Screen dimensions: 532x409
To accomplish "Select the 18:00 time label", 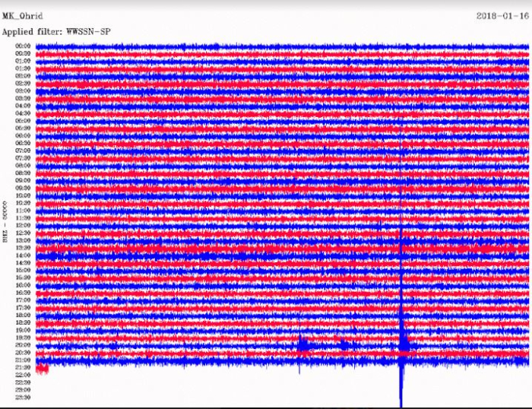I will [x=23, y=315].
